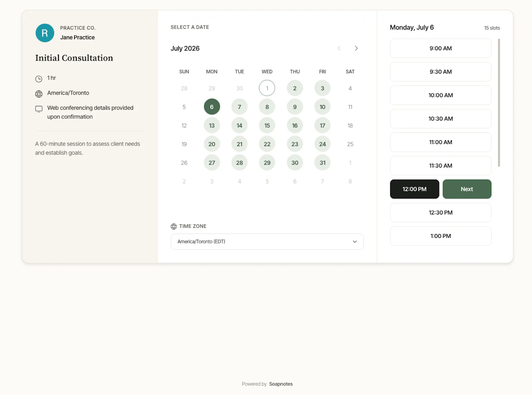Select Monday July 20
The image size is (532, 395).
[212, 144]
